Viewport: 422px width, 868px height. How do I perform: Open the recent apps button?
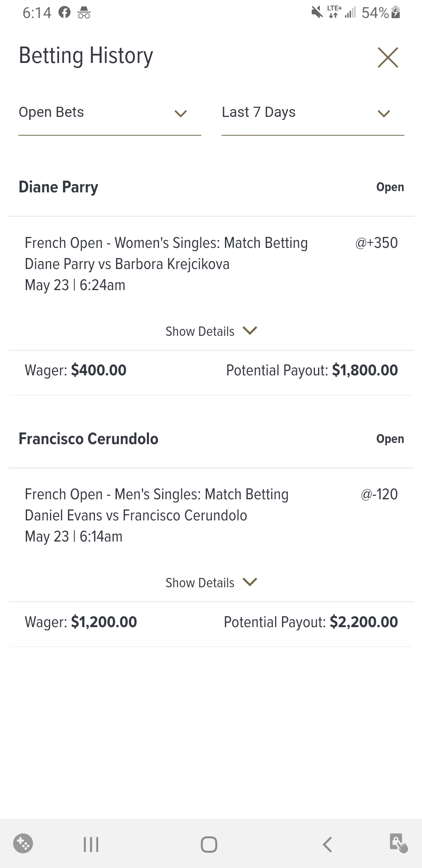click(x=91, y=844)
